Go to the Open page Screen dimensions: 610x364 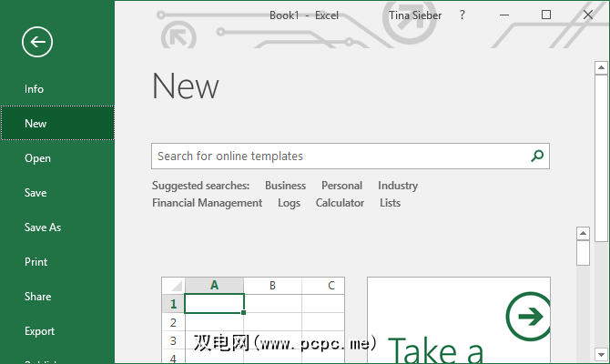click(x=38, y=158)
